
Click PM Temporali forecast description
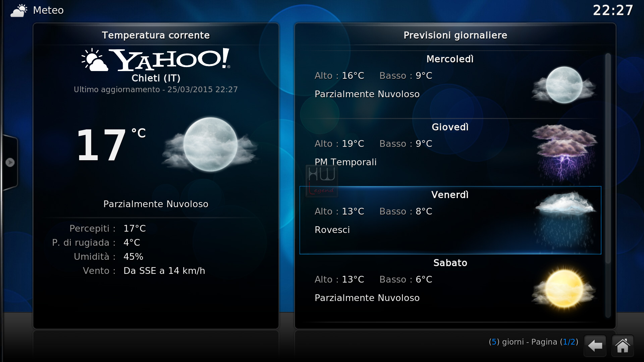(345, 162)
